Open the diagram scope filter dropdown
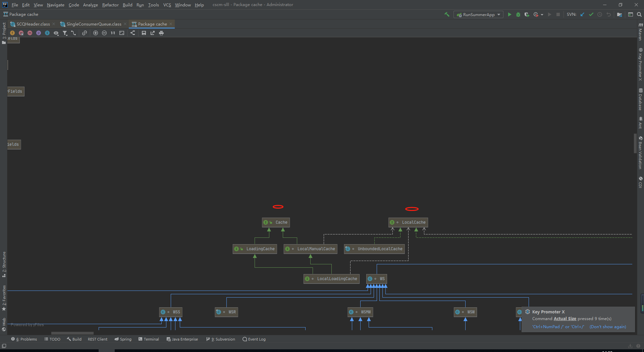 pos(65,33)
